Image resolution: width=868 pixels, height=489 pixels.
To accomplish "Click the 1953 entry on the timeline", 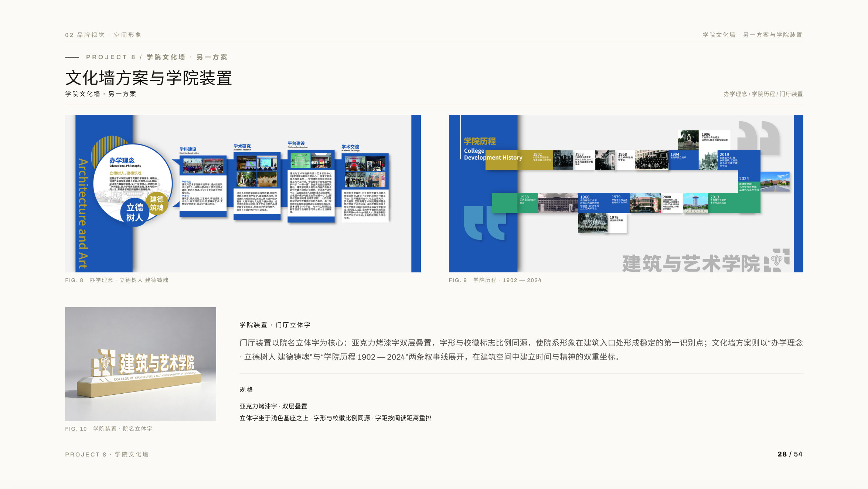I will [584, 160].
